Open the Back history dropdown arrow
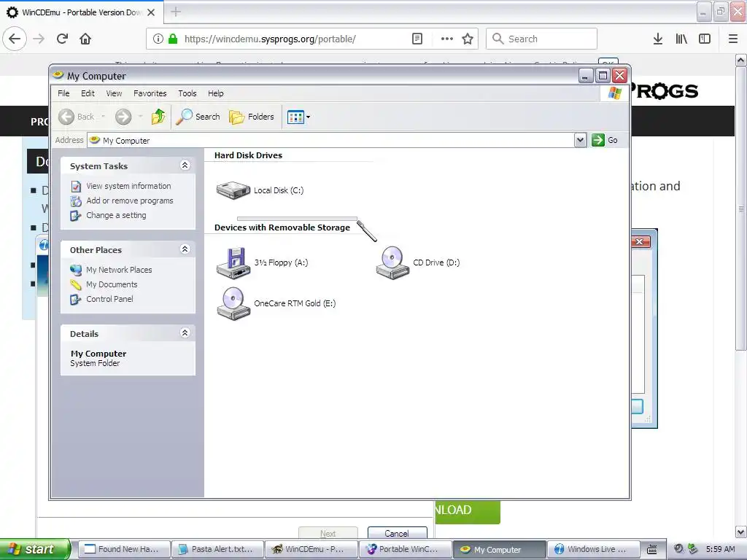This screenshot has width=747, height=560. [x=104, y=117]
